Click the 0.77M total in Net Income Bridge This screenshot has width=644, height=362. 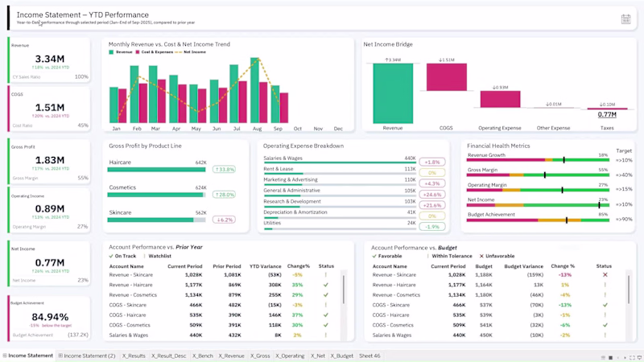pos(607,114)
